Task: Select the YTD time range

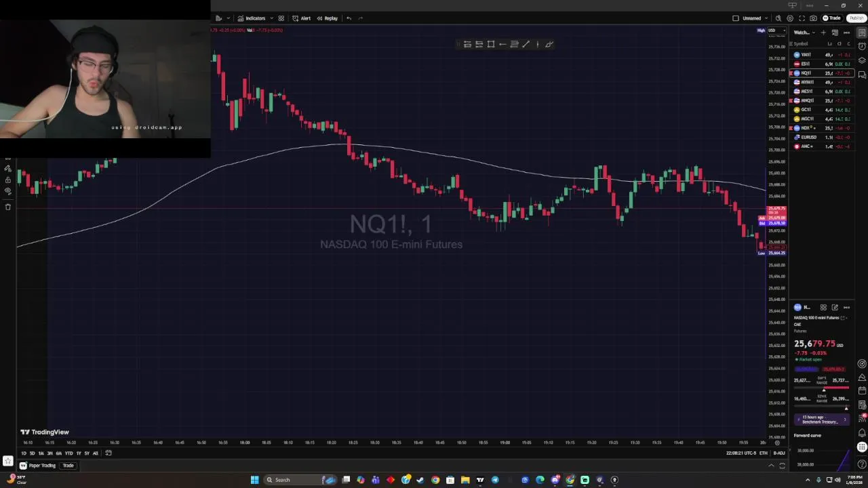Action: coord(68,453)
